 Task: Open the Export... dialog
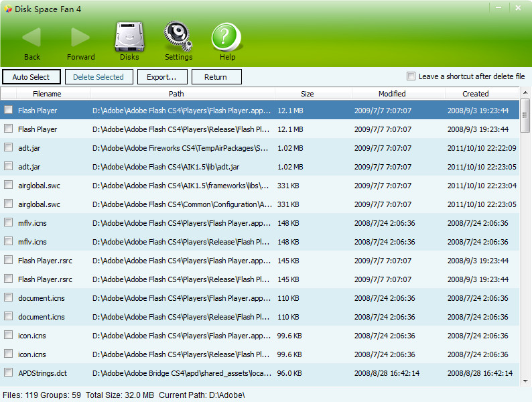point(162,77)
